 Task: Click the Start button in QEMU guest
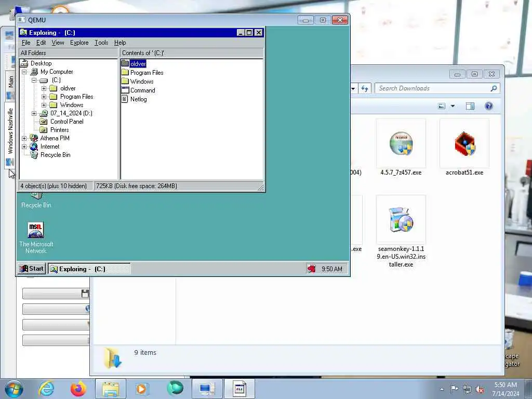coord(32,269)
